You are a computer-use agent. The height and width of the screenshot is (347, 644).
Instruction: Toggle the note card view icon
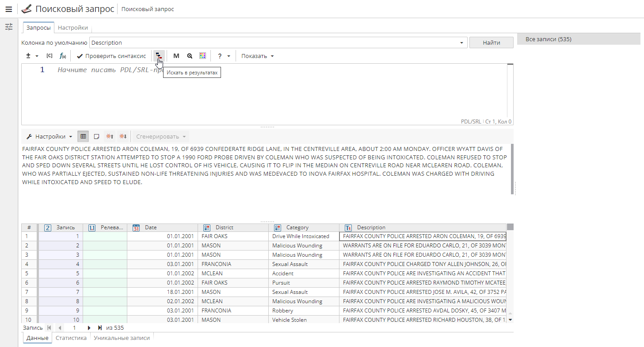[96, 136]
